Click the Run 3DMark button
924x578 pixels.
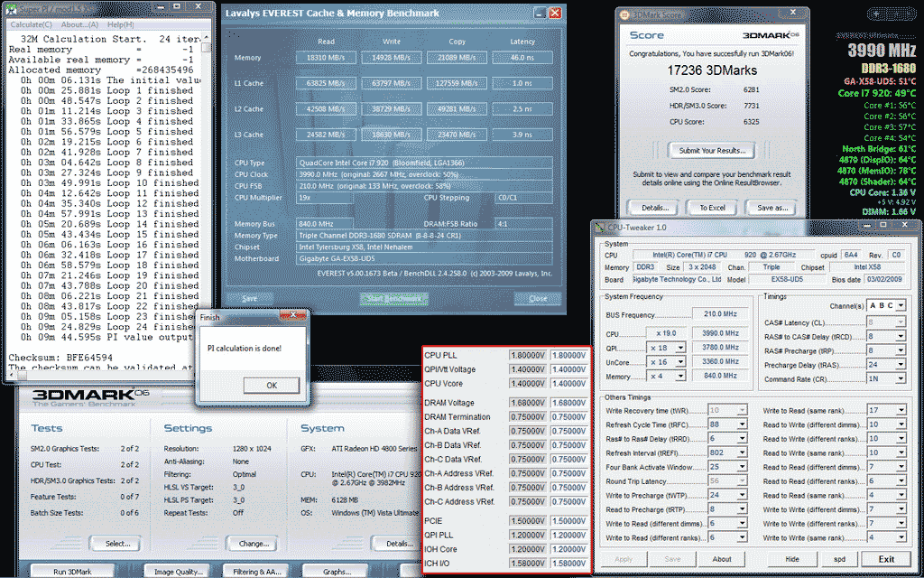(x=72, y=572)
